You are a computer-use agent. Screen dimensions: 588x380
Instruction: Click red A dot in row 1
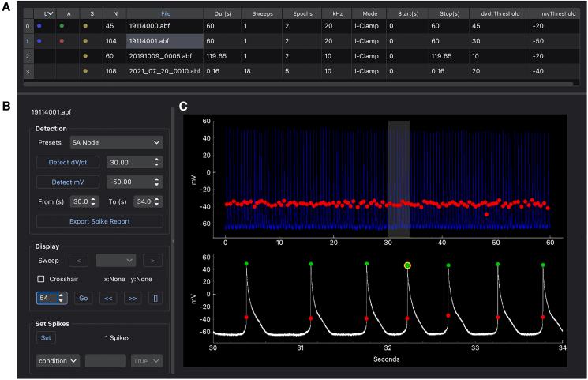point(62,40)
